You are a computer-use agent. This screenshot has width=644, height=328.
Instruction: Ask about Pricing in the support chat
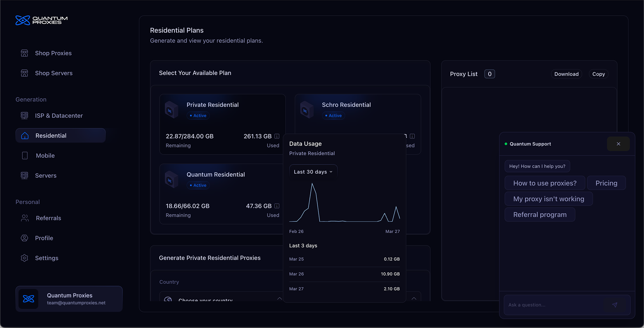point(606,183)
